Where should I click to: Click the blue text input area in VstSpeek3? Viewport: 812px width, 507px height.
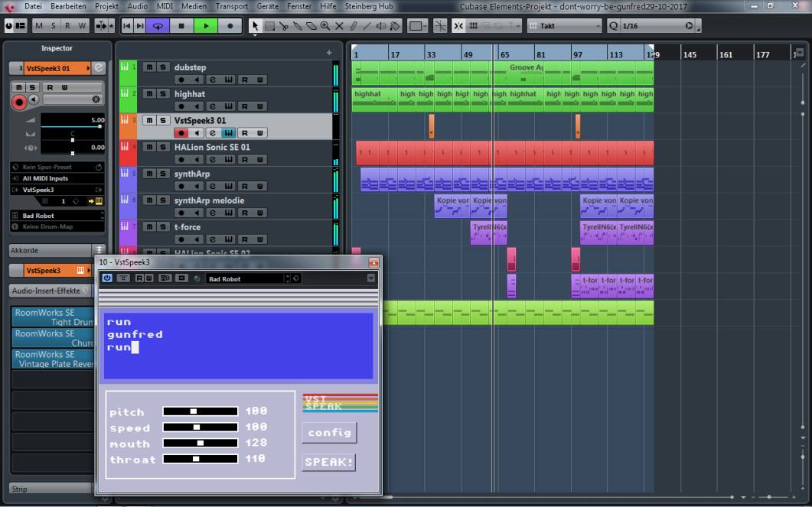click(238, 346)
